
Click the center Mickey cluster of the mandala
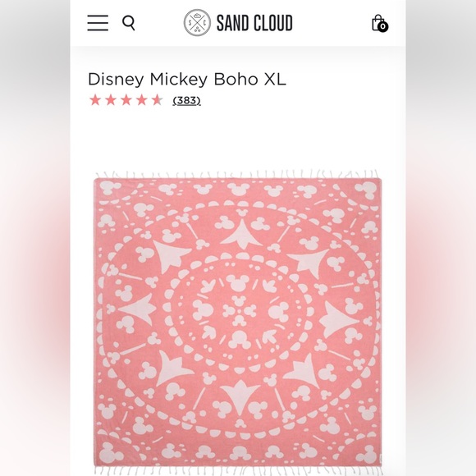point(238,310)
